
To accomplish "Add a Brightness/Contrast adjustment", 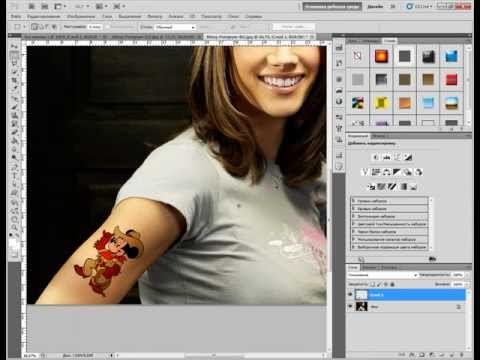I will tap(376, 157).
